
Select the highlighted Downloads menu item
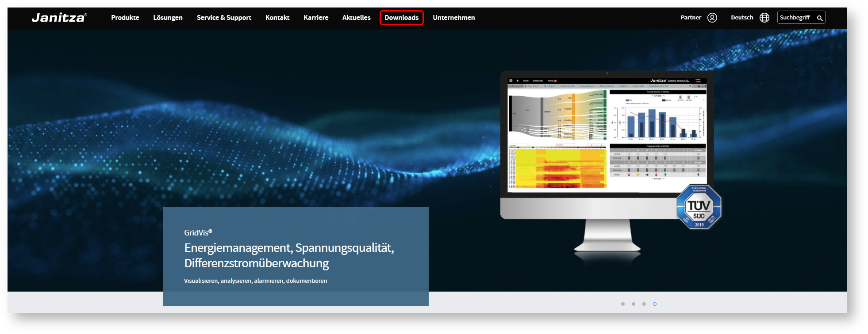[x=401, y=18]
